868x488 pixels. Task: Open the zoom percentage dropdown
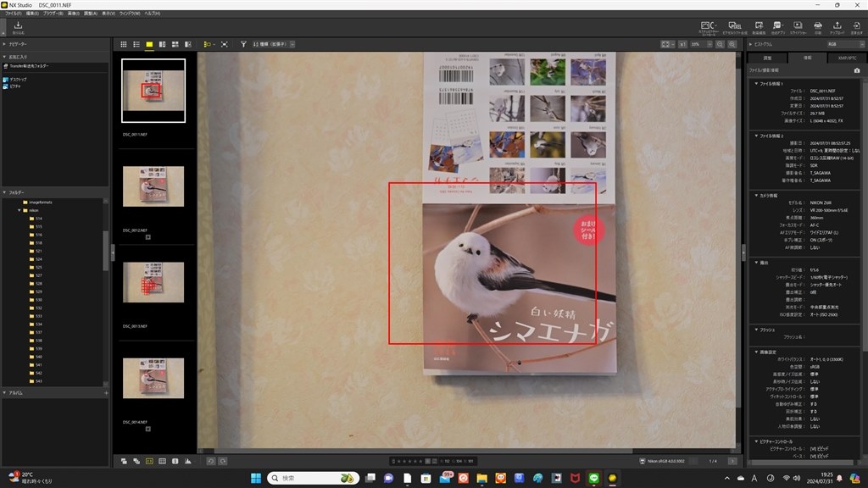(x=701, y=44)
